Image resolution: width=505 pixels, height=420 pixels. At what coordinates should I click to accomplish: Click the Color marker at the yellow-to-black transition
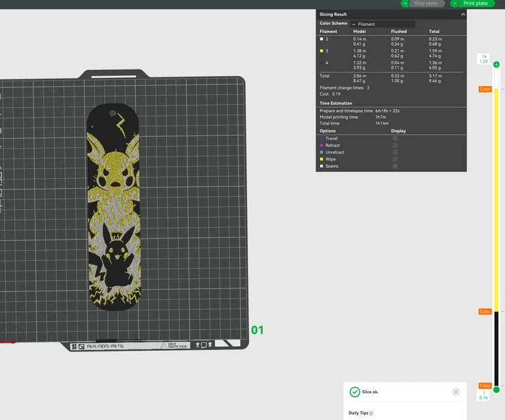485,312
